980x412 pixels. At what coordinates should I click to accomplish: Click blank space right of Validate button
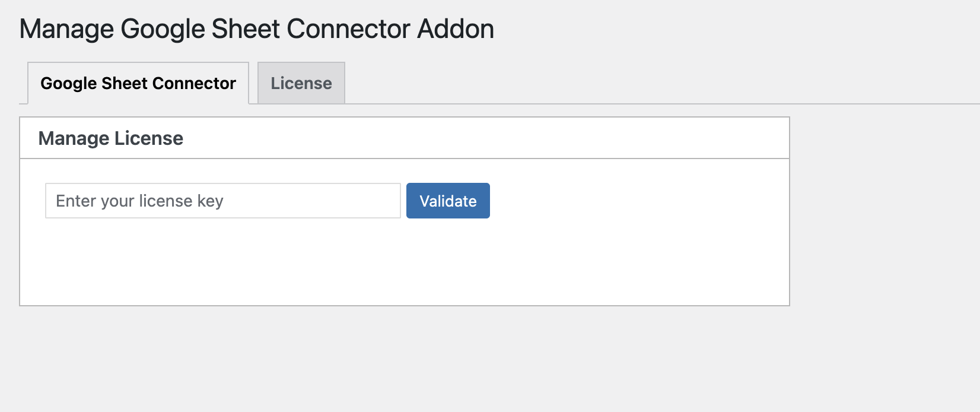point(623,201)
